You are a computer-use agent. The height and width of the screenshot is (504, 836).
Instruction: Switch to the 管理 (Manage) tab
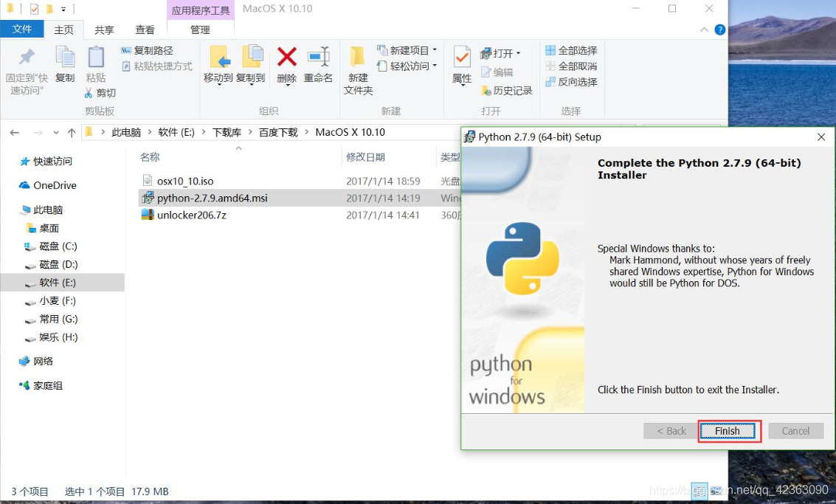pyautogui.click(x=201, y=30)
